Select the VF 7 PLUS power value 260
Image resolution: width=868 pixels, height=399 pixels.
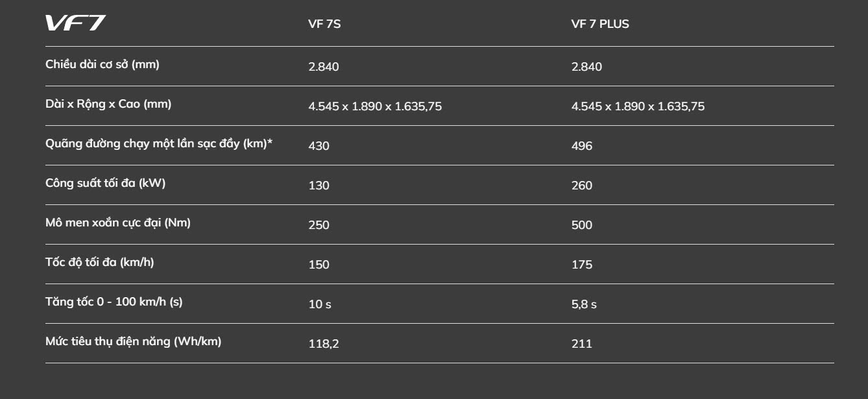[x=582, y=186]
